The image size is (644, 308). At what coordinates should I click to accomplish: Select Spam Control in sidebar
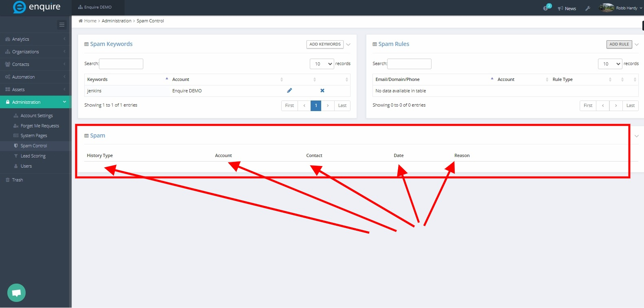(34, 146)
